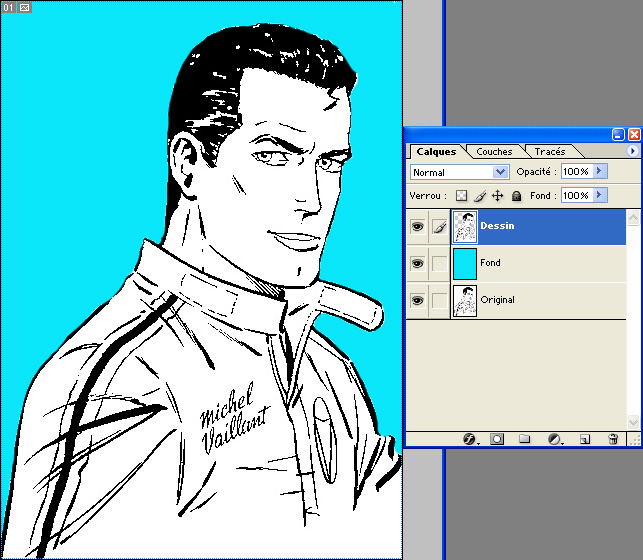Add a layer style with the fx icon
The width and height of the screenshot is (643, 560).
click(x=470, y=439)
